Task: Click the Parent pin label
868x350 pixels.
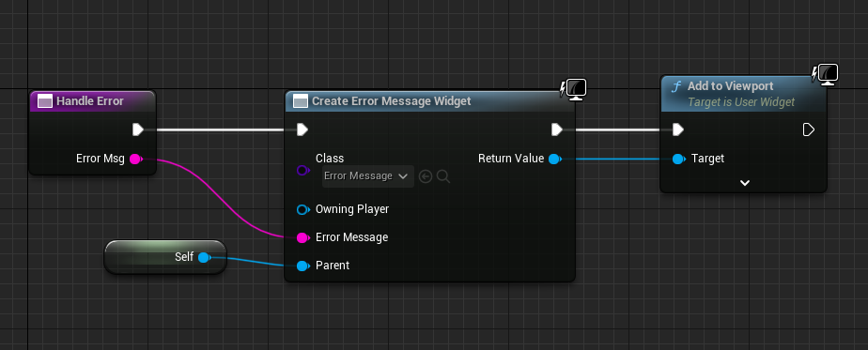Action: coord(333,266)
